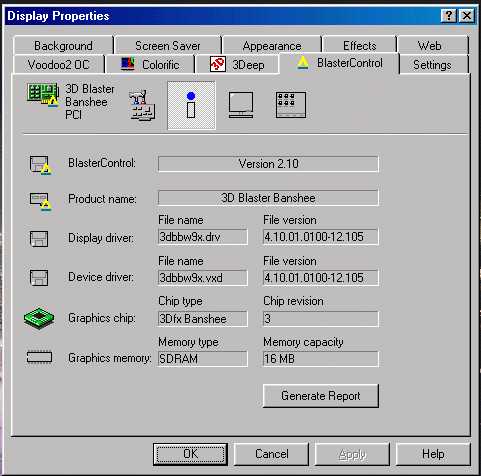Click the green graphics chip icon
Image resolution: width=481 pixels, height=476 pixels.
pyautogui.click(x=39, y=318)
